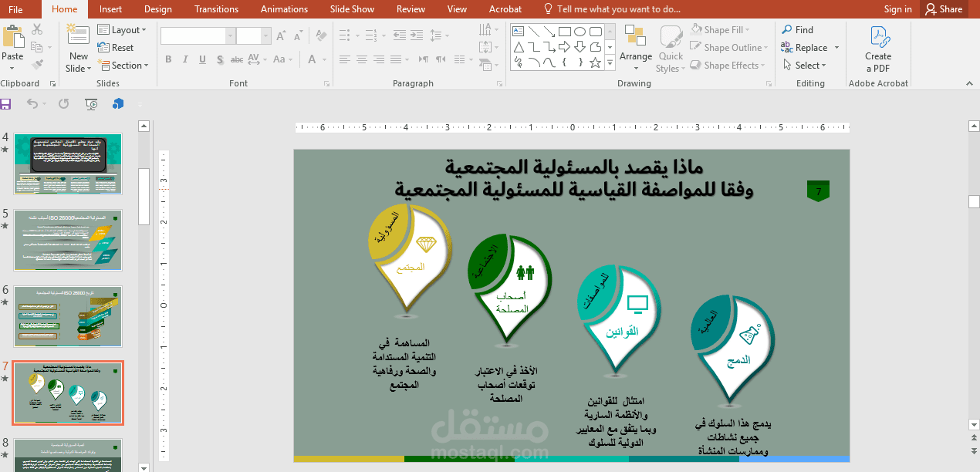Viewport: 980px width, 472px height.
Task: Select the Text Box shape
Action: tap(519, 31)
